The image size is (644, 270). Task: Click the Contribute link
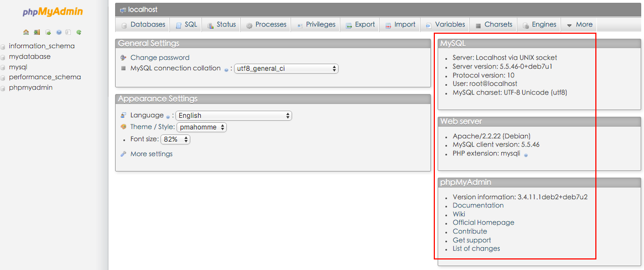click(470, 231)
